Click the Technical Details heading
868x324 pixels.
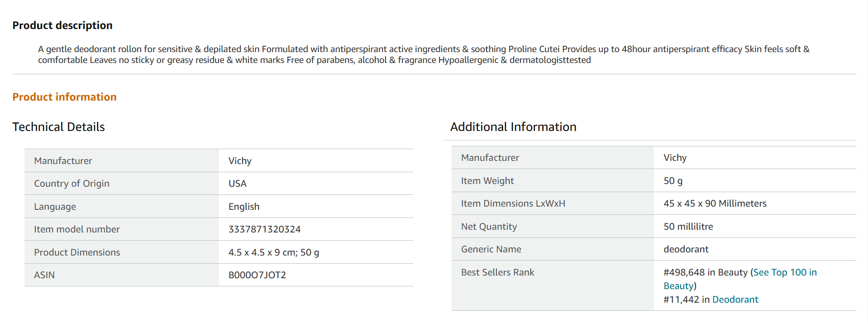58,127
